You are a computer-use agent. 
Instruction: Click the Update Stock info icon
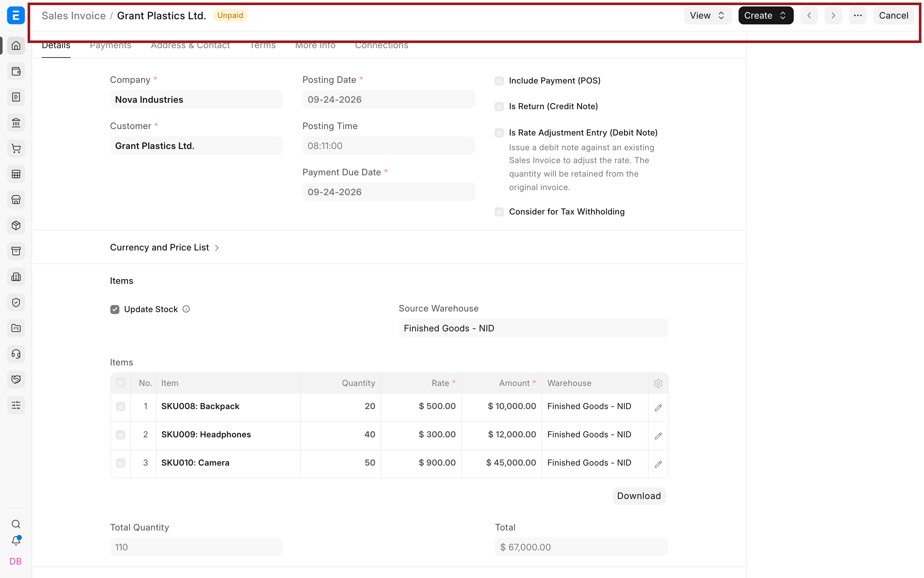(186, 309)
